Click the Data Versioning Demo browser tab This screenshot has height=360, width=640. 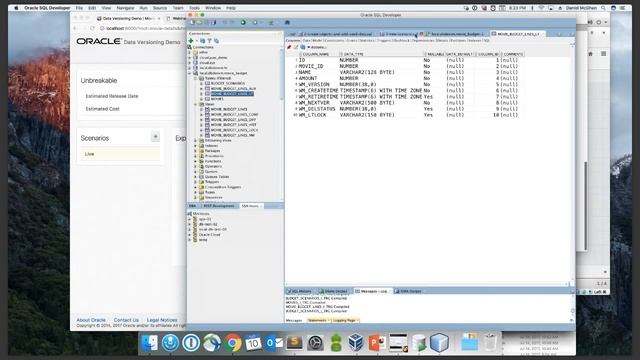(x=128, y=18)
